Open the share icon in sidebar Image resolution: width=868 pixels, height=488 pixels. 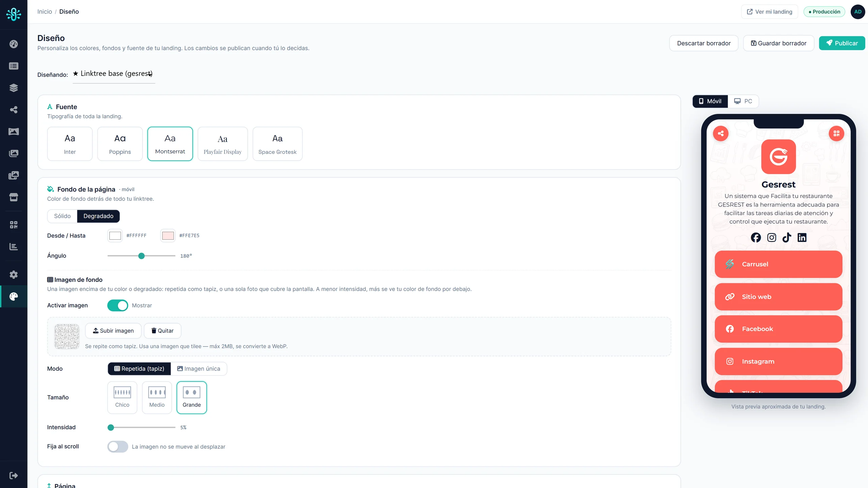coord(14,109)
